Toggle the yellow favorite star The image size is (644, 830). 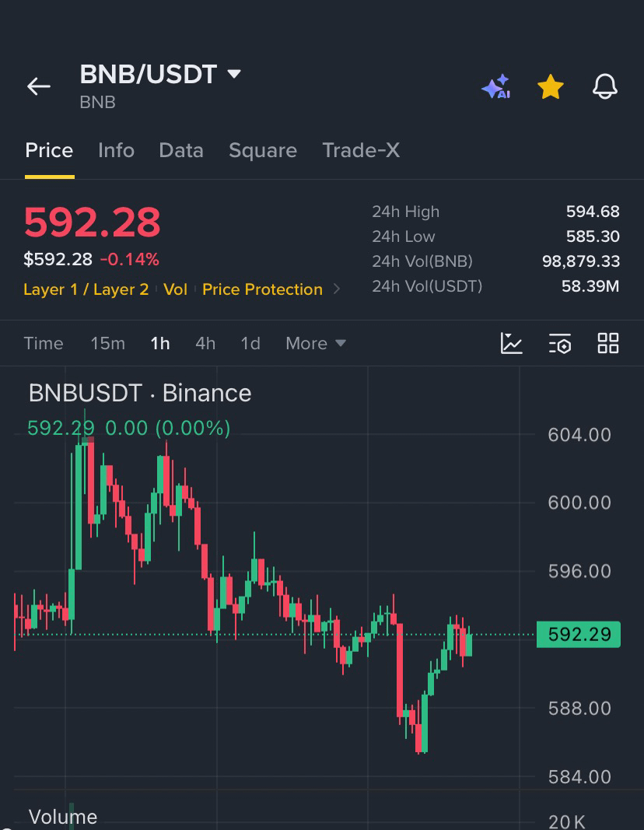pyautogui.click(x=551, y=86)
